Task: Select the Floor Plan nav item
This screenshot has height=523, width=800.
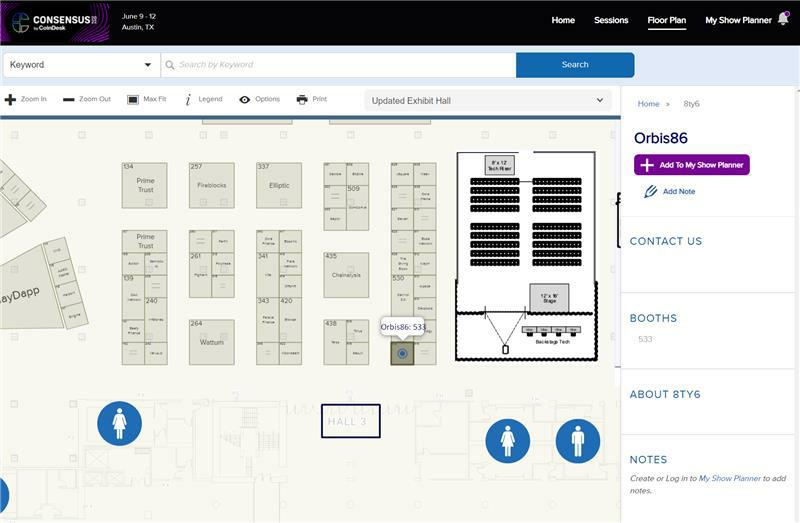Action: (x=667, y=20)
